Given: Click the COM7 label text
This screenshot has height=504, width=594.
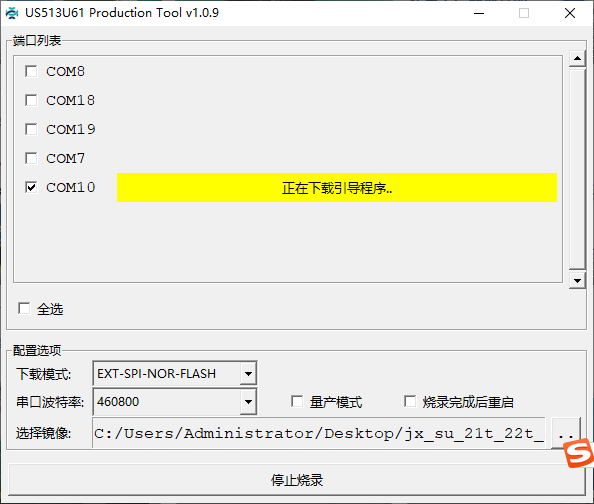Looking at the screenshot, I should click(66, 158).
